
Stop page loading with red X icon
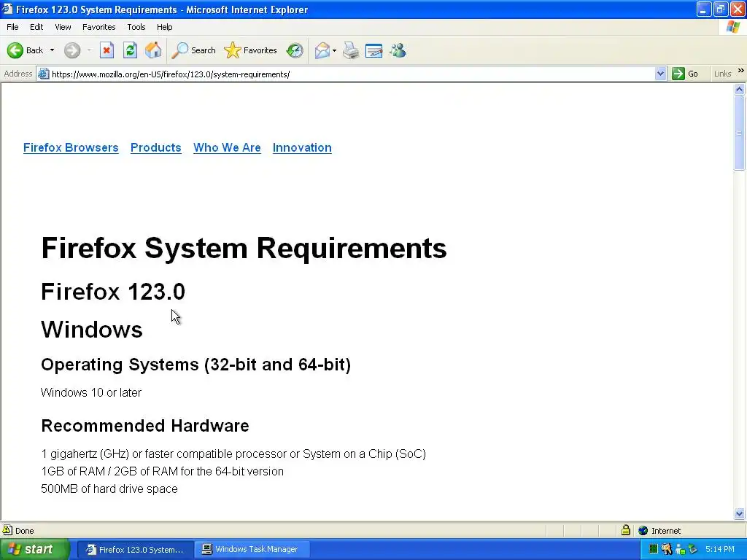107,50
